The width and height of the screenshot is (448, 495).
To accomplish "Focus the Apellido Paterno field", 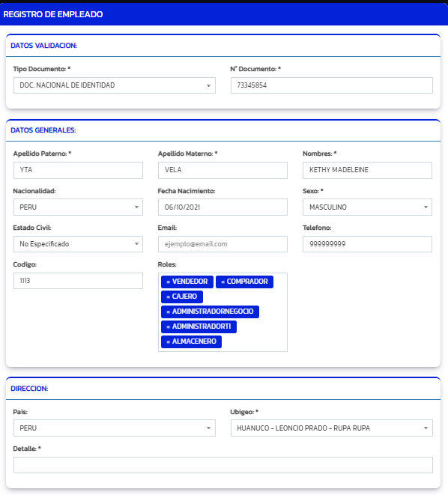I will click(78, 170).
